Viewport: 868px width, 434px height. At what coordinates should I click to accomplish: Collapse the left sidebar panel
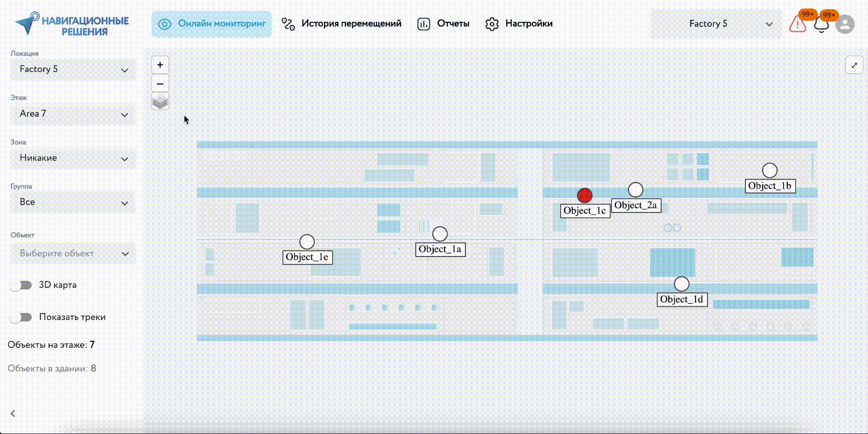[13, 413]
